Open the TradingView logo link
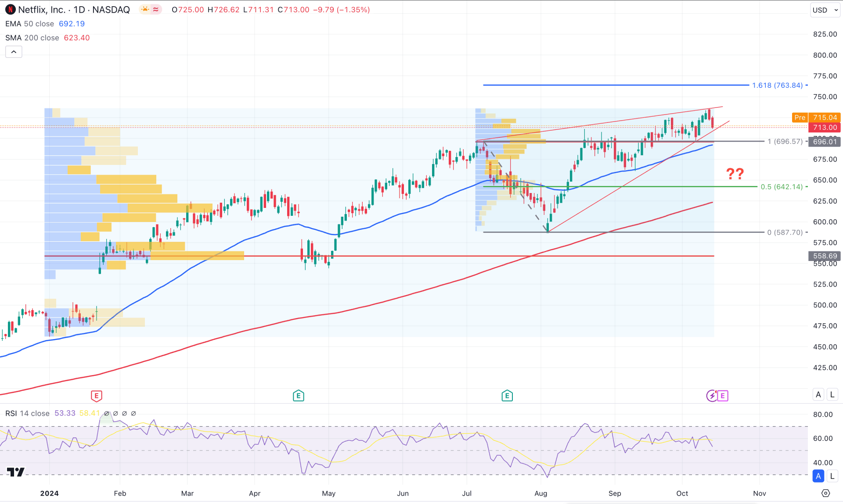843x504 pixels. (x=16, y=472)
